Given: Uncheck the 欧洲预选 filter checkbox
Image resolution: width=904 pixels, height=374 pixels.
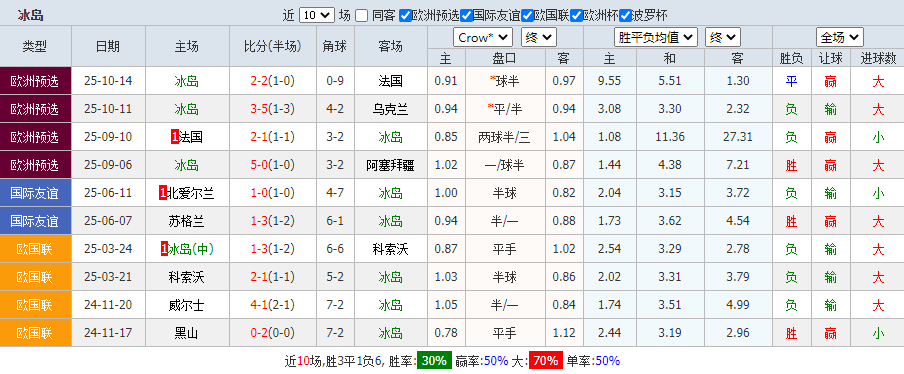Looking at the screenshot, I should coord(405,16).
